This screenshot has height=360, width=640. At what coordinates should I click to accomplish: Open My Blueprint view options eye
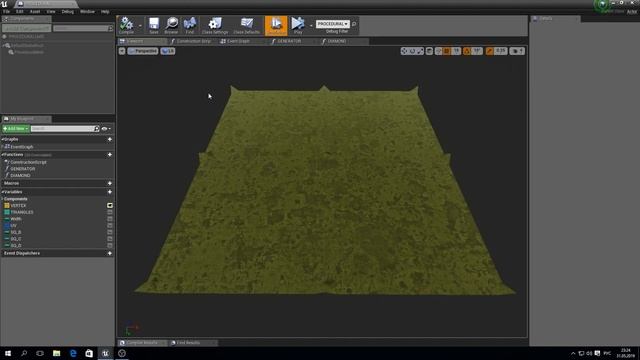pos(106,129)
